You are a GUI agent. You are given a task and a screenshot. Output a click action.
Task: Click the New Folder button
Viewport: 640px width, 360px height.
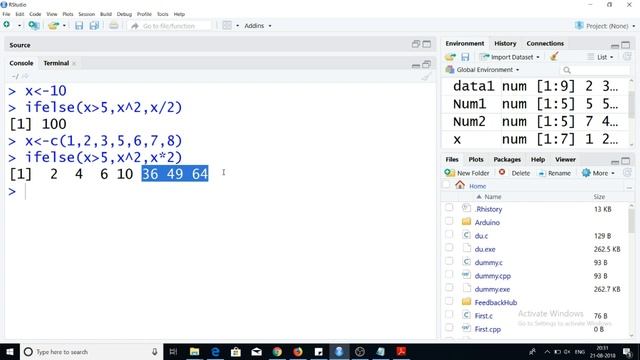click(x=467, y=173)
